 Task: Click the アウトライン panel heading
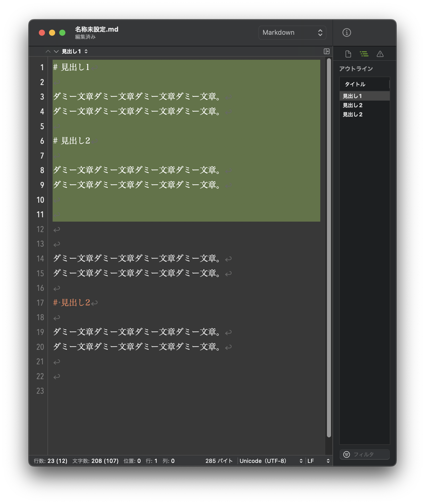point(356,69)
